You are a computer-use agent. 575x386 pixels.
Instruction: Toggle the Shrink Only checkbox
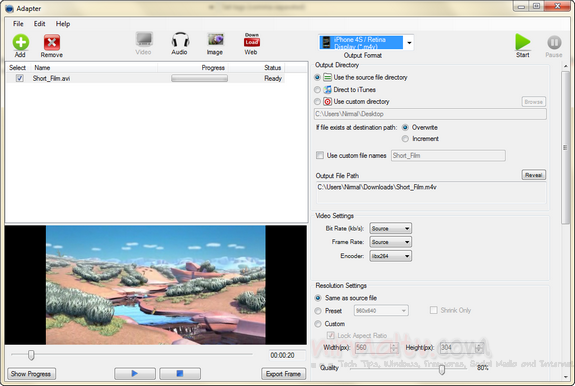433,310
